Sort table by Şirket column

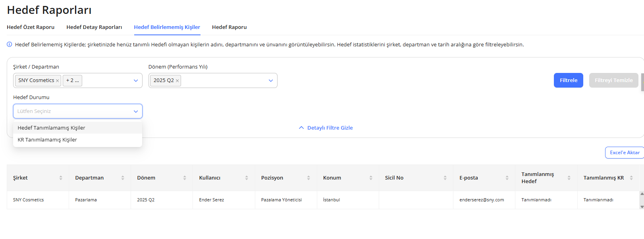tap(61, 178)
